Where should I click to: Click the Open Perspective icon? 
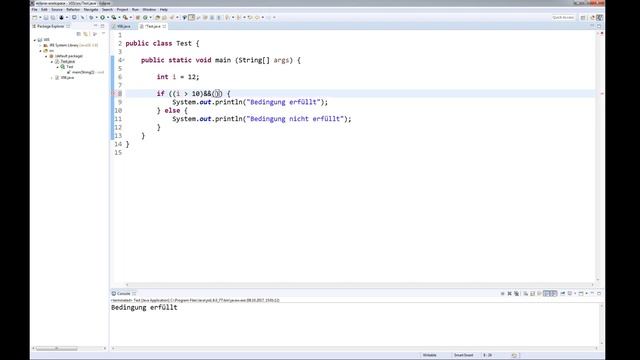click(583, 18)
